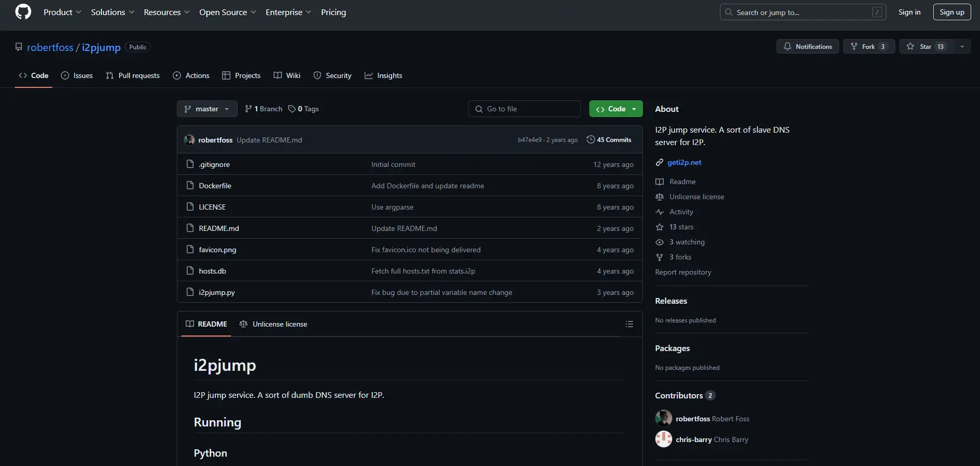Image resolution: width=980 pixels, height=466 pixels.
Task: Open 'Update README.md' latest commit message
Action: pos(269,140)
